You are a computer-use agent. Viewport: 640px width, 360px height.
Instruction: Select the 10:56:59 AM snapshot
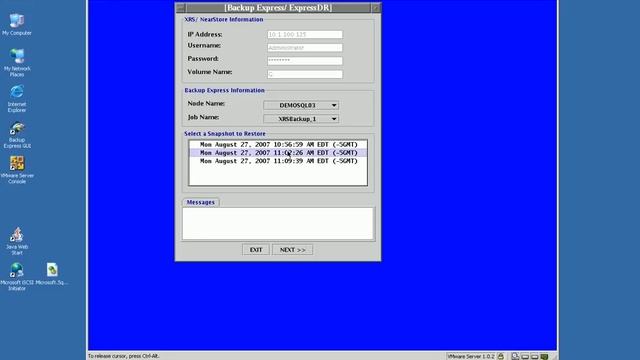click(x=278, y=144)
